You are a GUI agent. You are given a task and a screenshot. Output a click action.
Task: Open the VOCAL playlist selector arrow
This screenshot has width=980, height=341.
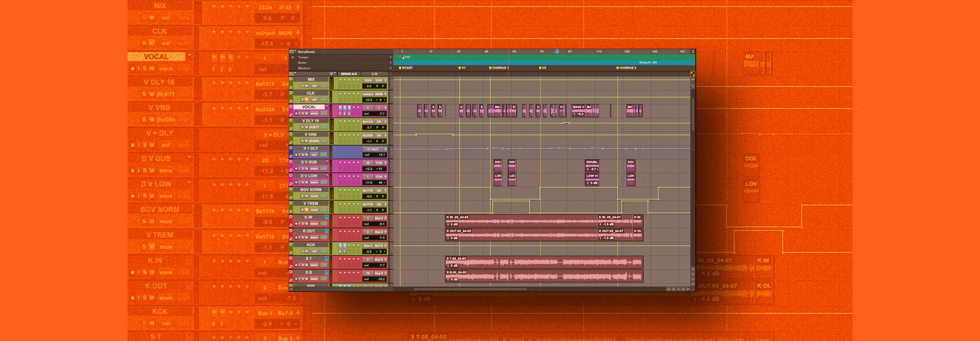(327, 106)
